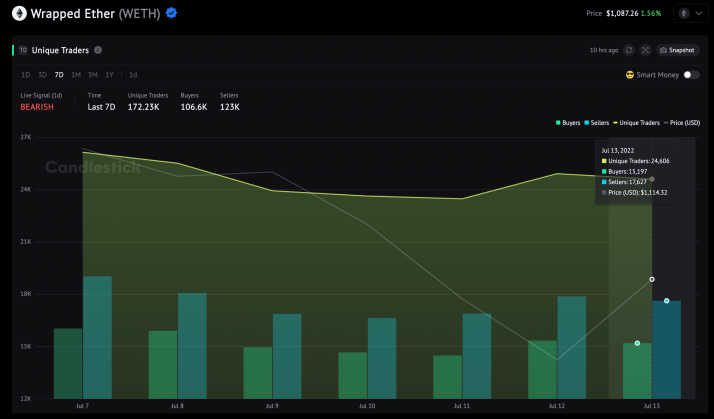Toggle the Price (USD) legend series
The height and width of the screenshot is (419, 714).
pos(682,123)
